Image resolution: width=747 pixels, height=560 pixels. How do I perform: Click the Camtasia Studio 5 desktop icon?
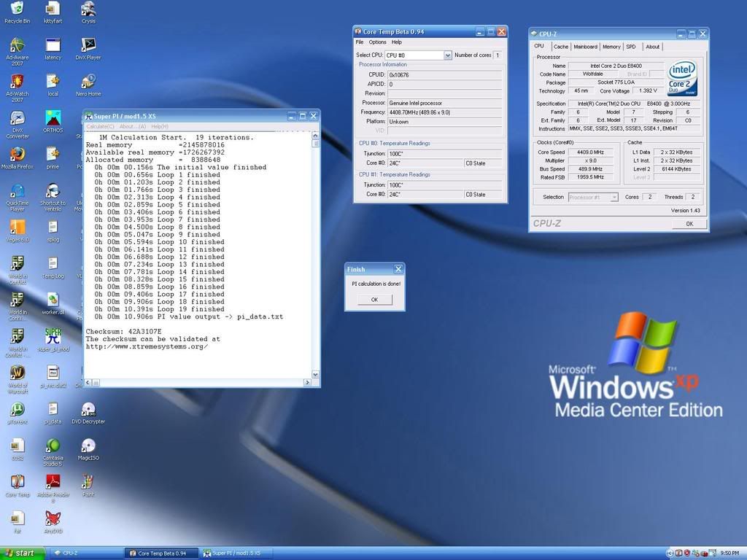point(53,452)
